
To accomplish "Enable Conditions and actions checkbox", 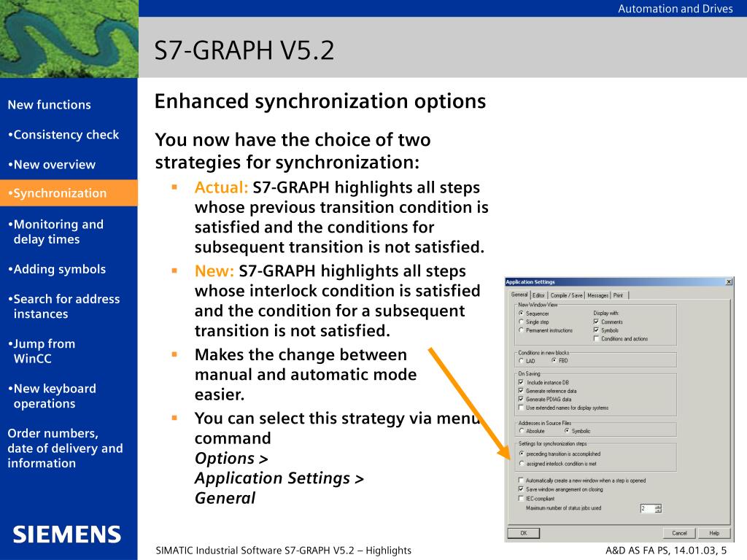I will pyautogui.click(x=596, y=338).
